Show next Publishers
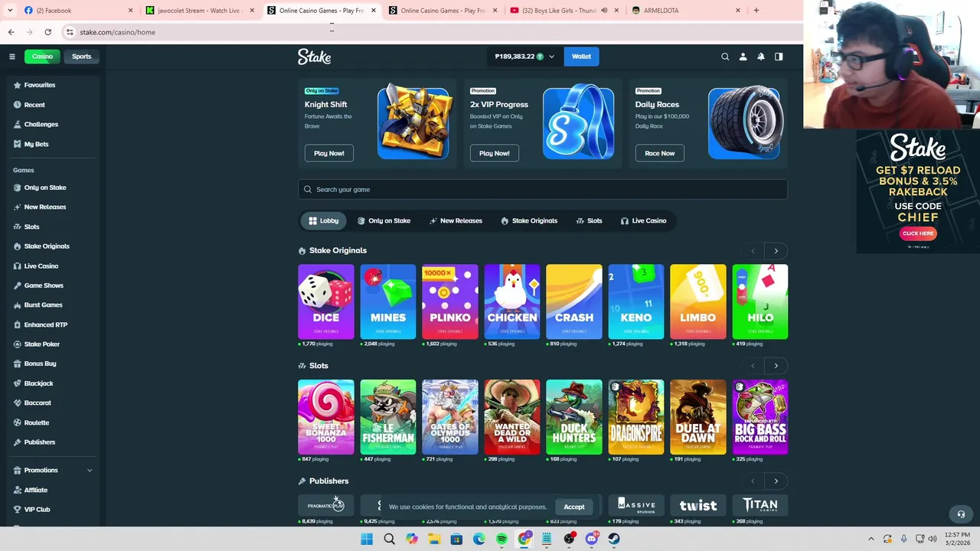 click(x=776, y=481)
